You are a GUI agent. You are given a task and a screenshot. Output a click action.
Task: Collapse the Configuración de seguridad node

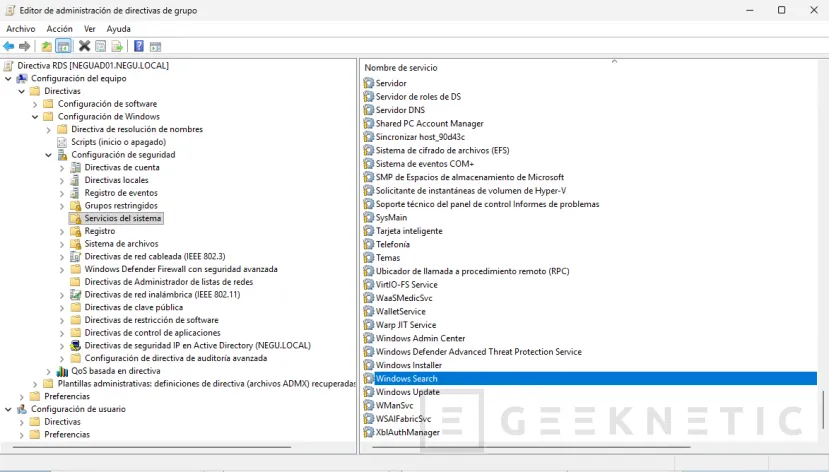point(49,155)
